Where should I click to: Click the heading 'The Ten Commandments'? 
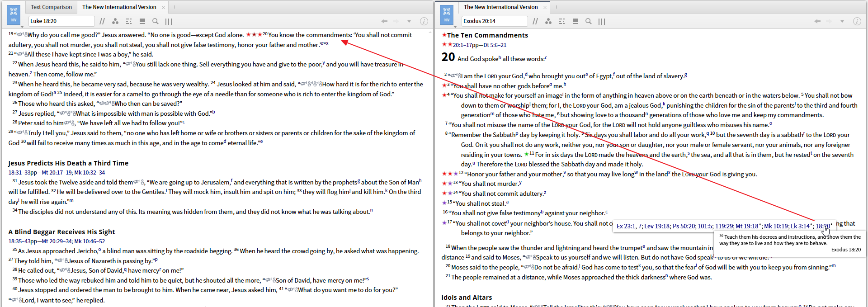point(487,35)
